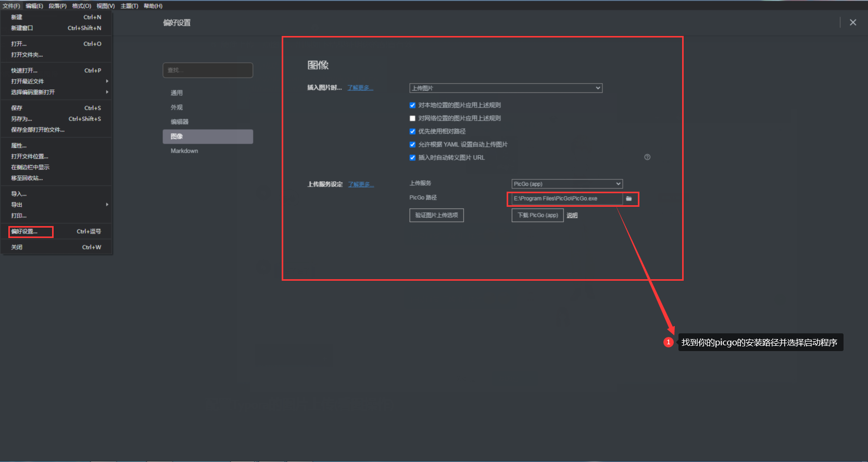This screenshot has width=868, height=462.
Task: Click the folder browse icon for PicGo path
Action: coord(628,198)
